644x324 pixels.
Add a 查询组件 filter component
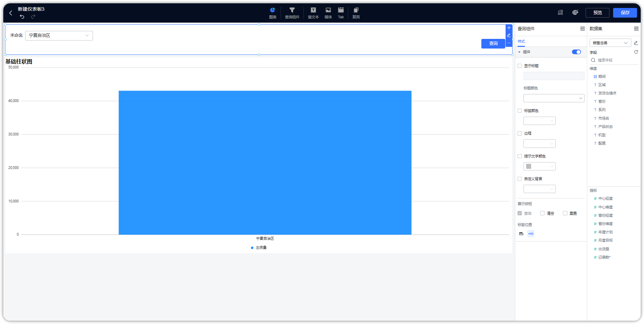coord(292,13)
